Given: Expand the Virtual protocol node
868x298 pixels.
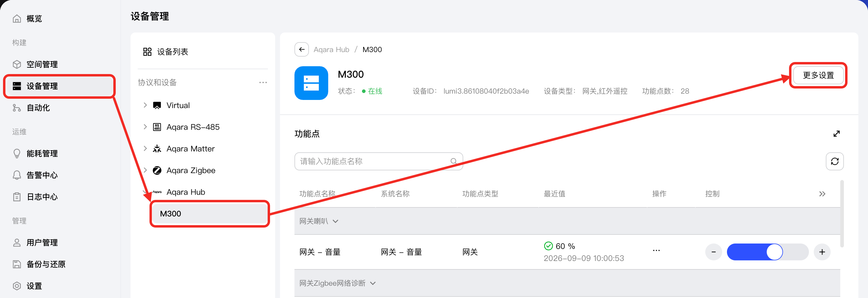Looking at the screenshot, I should [145, 105].
